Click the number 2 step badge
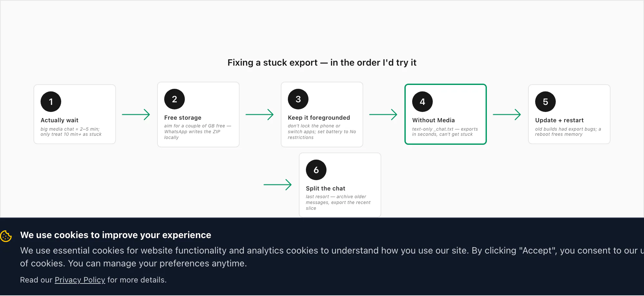The image size is (644, 296). tap(175, 99)
